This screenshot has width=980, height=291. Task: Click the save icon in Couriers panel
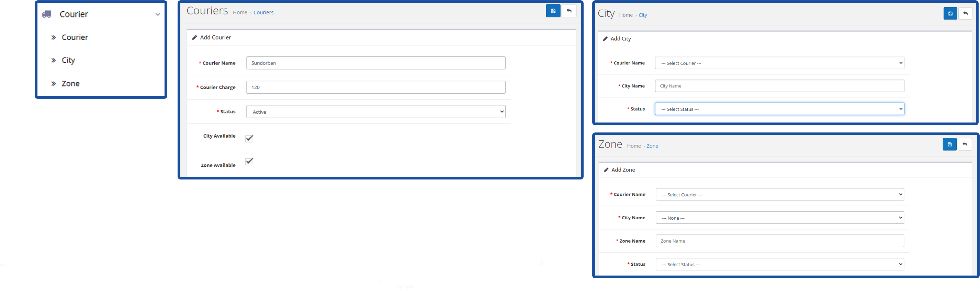pos(553,11)
